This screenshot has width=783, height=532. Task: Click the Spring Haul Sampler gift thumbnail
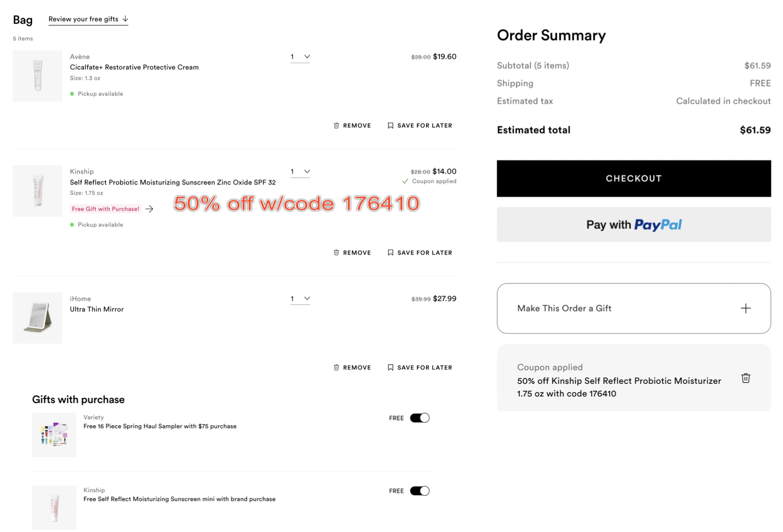click(x=54, y=435)
